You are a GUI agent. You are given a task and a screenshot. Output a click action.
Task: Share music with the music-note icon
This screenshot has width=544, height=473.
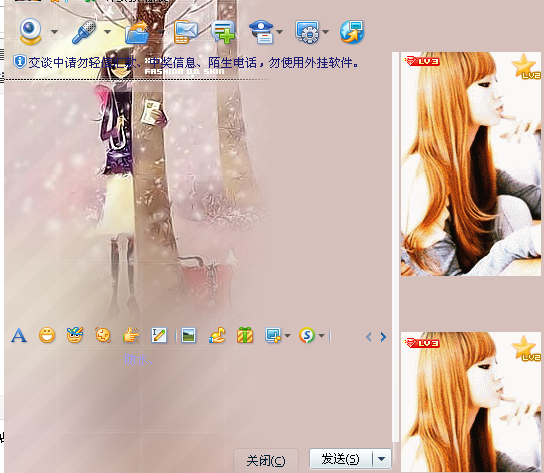(x=217, y=336)
